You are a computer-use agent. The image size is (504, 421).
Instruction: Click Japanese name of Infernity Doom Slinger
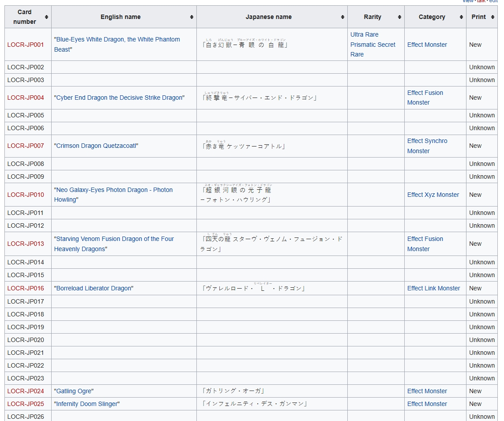click(x=255, y=404)
